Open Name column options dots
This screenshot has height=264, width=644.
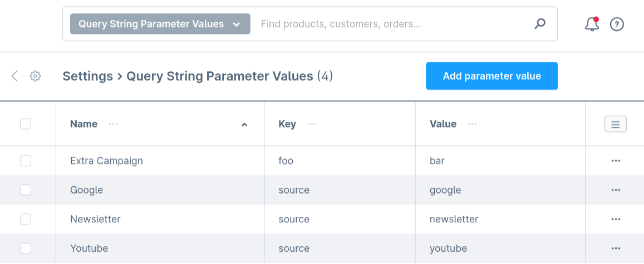point(114,124)
